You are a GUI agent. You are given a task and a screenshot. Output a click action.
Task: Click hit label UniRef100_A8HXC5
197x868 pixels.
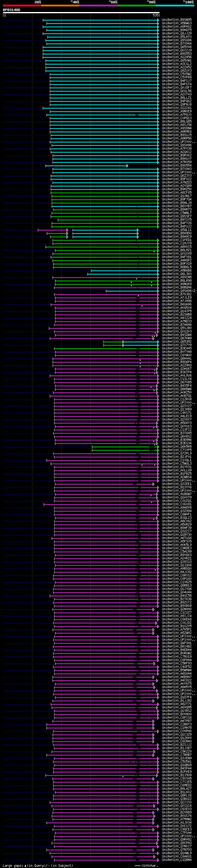pyautogui.click(x=177, y=247)
